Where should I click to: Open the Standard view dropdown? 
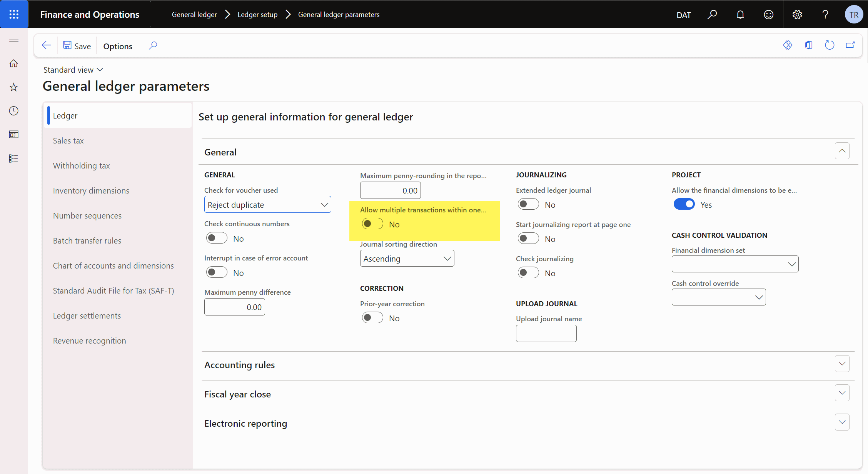(x=73, y=70)
